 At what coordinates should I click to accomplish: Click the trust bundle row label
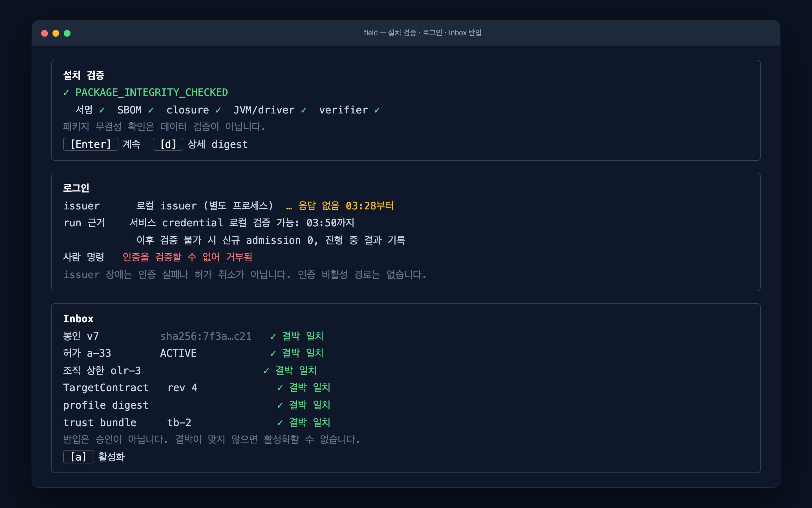coord(100,423)
